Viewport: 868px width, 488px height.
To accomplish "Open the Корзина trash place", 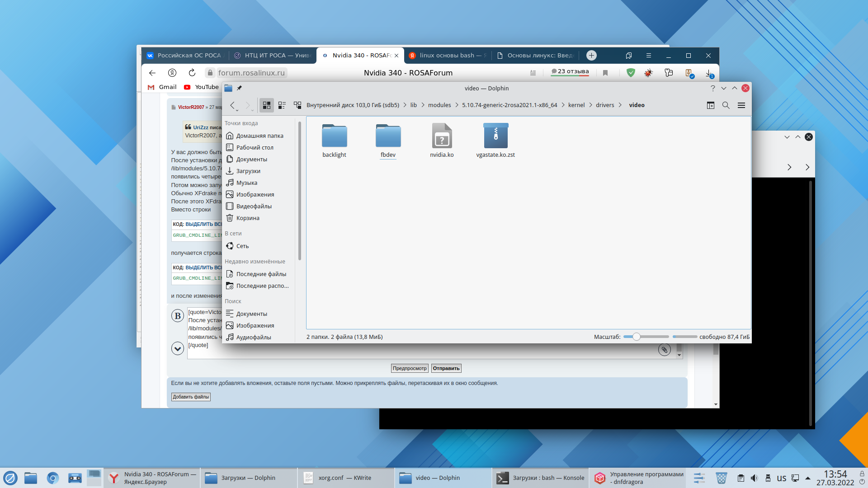I will pos(247,218).
